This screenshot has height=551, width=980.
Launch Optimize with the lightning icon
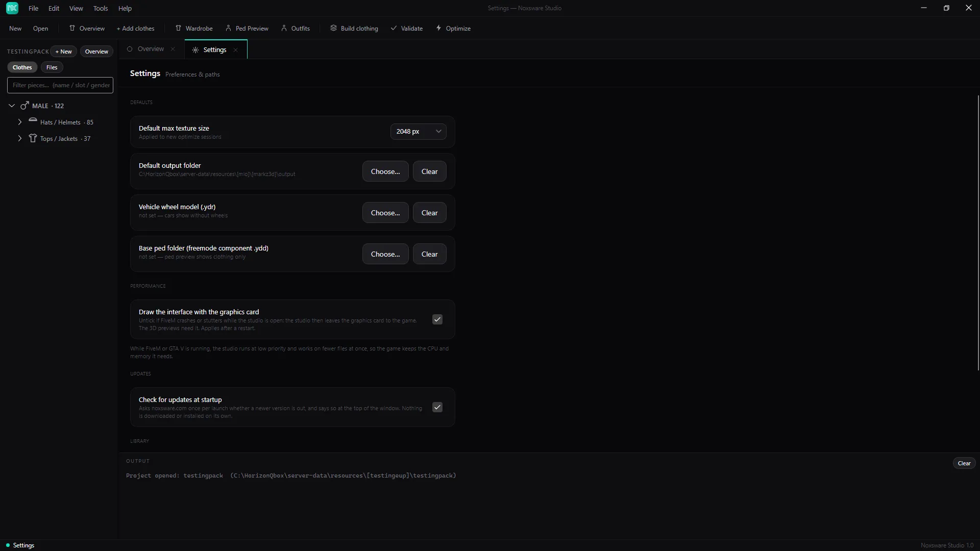click(x=453, y=29)
